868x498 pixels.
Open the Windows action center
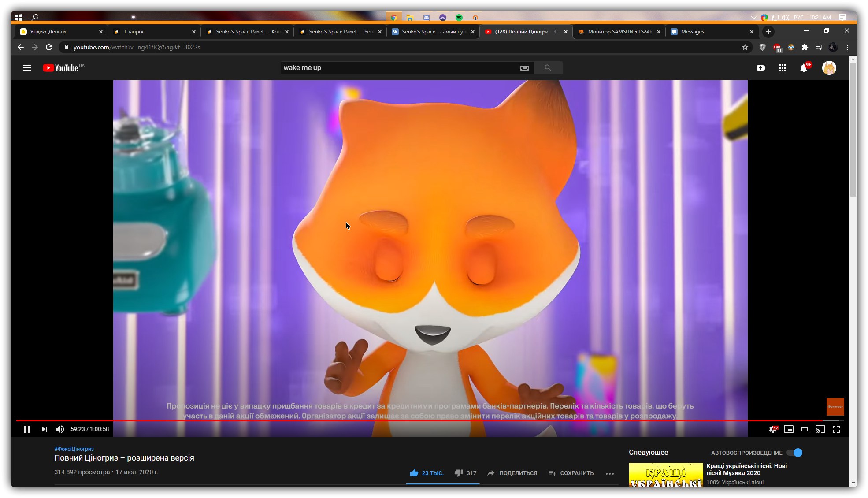pyautogui.click(x=842, y=18)
